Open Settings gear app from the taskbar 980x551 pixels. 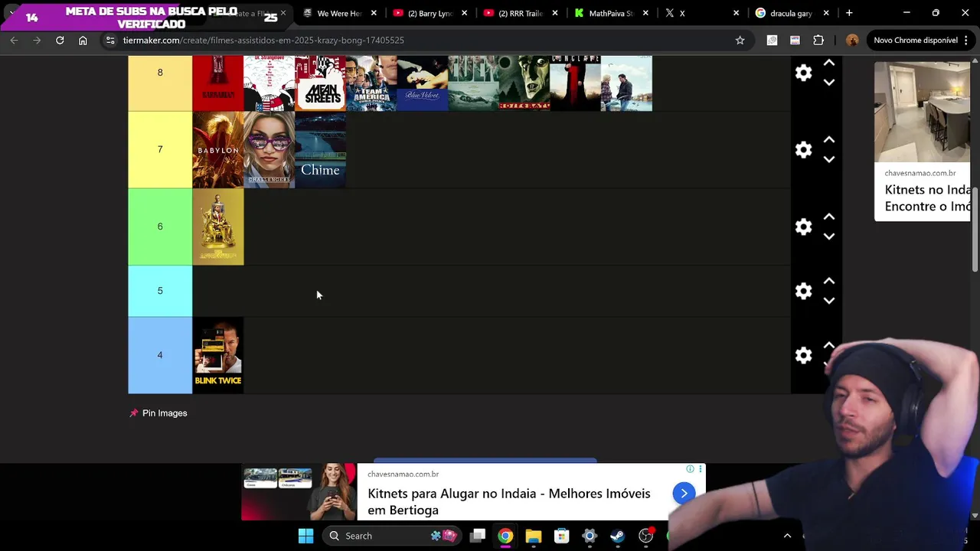[x=590, y=536]
